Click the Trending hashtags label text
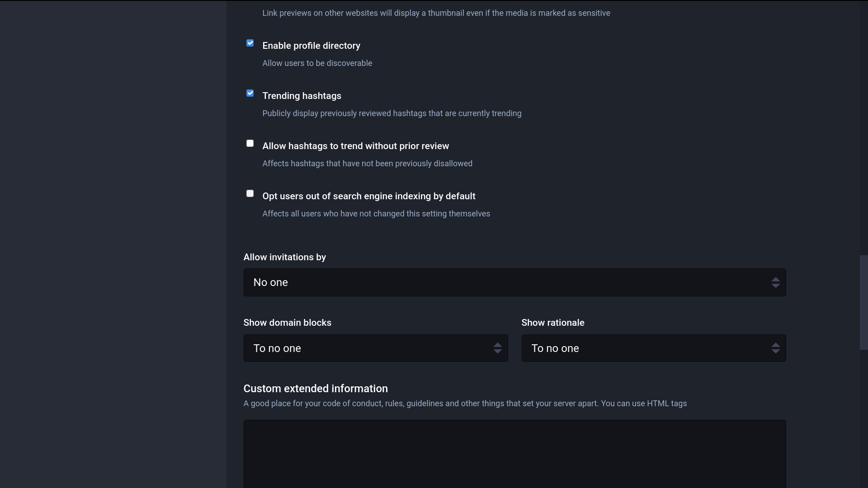 tap(302, 96)
